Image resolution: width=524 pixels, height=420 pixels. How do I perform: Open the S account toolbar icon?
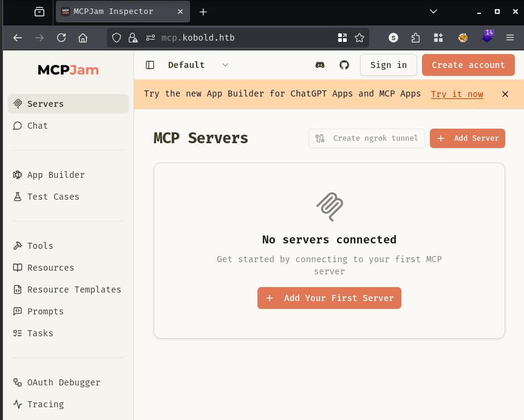coord(393,38)
